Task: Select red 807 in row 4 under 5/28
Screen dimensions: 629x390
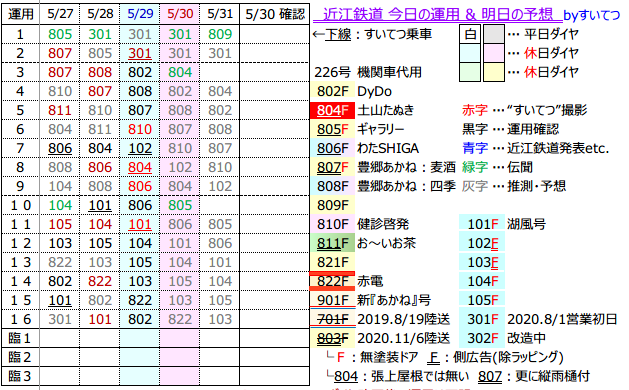Action: pos(100,91)
